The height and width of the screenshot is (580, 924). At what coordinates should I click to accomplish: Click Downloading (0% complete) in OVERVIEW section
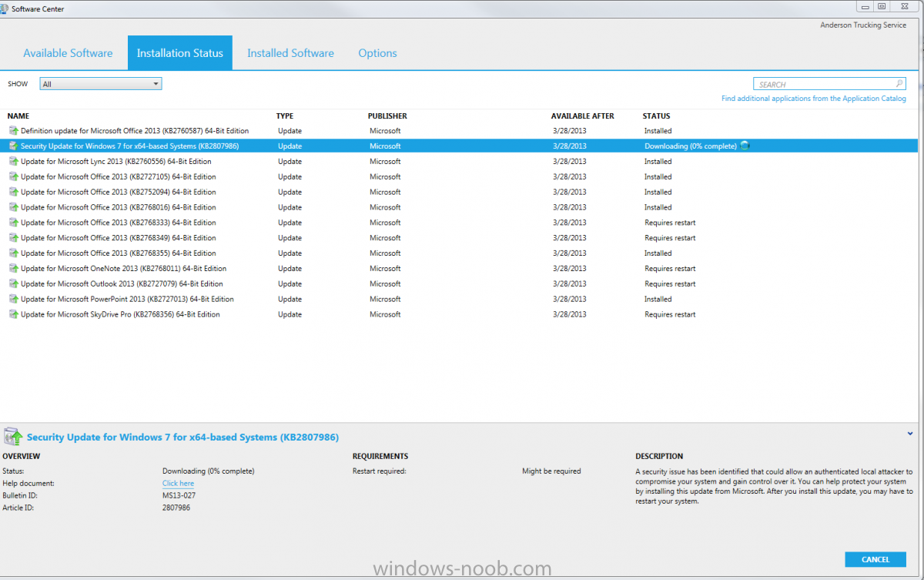pyautogui.click(x=208, y=471)
